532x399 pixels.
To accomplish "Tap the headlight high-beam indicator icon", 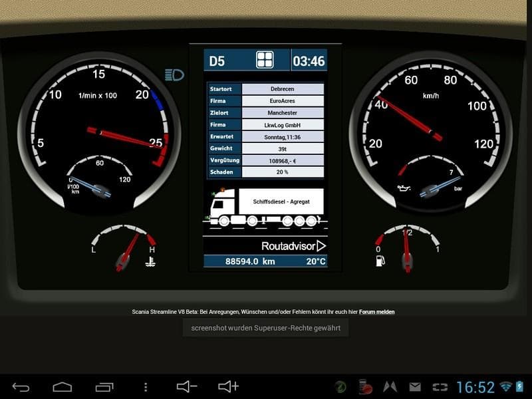I will click(174, 75).
